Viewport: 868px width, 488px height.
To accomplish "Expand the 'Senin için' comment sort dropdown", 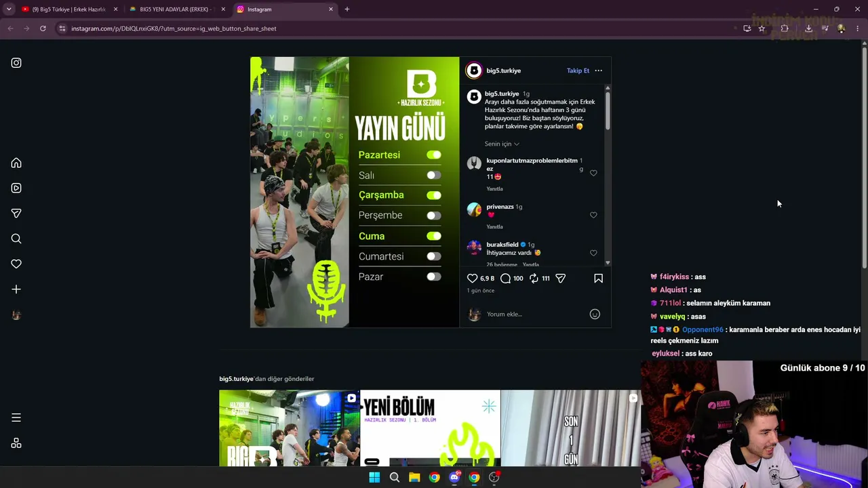I will coord(502,144).
